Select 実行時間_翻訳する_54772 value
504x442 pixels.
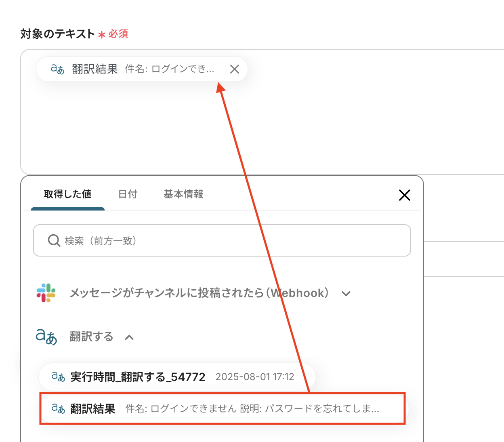click(177, 377)
